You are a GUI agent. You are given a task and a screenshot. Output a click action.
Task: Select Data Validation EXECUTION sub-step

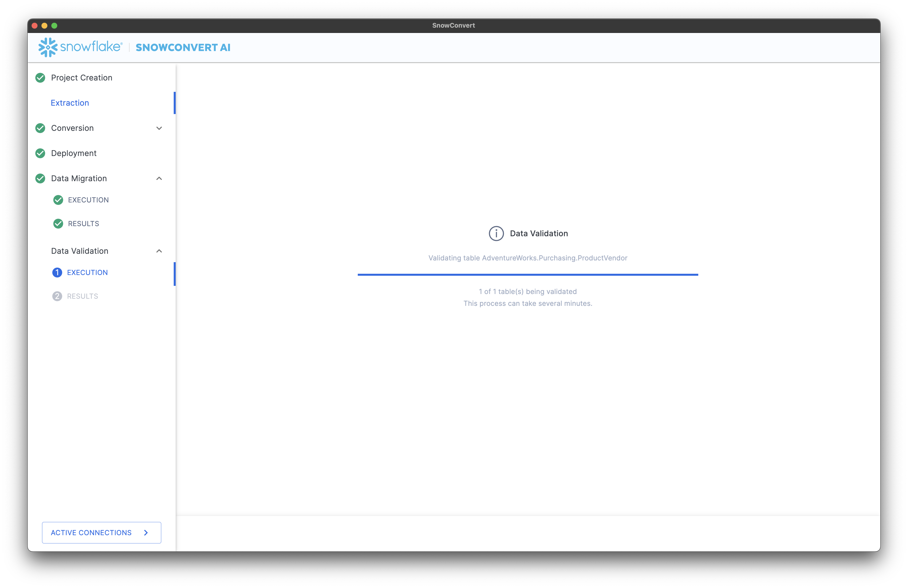pos(87,273)
